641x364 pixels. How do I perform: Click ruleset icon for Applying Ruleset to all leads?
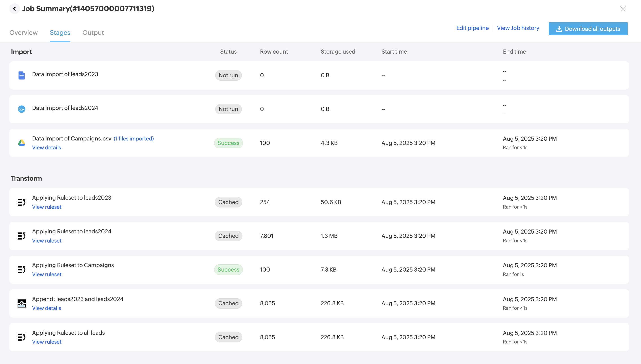[x=21, y=337]
